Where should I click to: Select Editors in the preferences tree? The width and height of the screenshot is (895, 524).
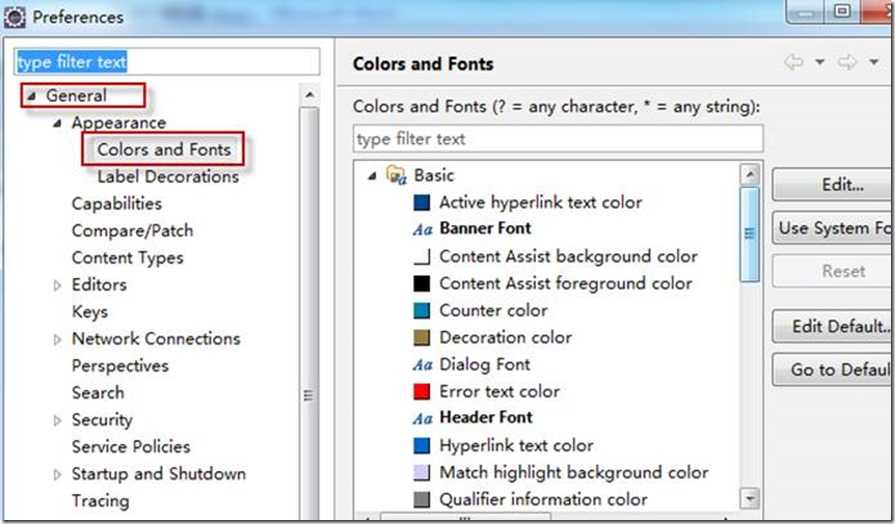[x=99, y=285]
